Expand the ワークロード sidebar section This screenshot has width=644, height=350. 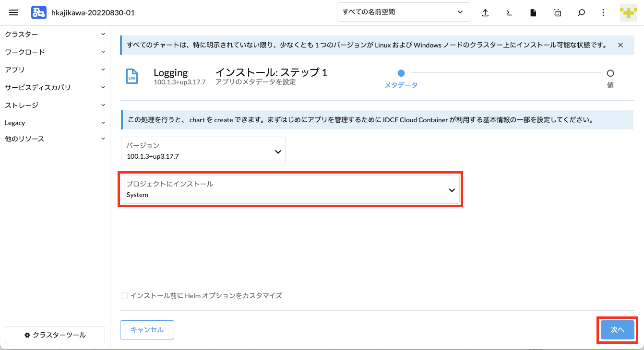(x=55, y=52)
